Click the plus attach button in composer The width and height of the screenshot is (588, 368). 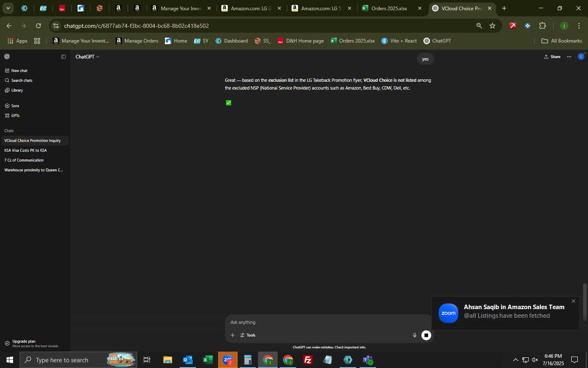[x=232, y=335]
